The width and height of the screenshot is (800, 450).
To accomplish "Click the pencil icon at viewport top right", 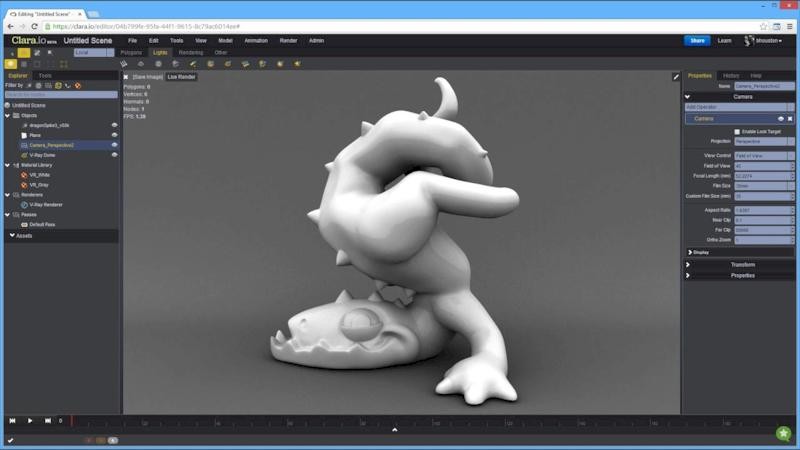I will 676,76.
